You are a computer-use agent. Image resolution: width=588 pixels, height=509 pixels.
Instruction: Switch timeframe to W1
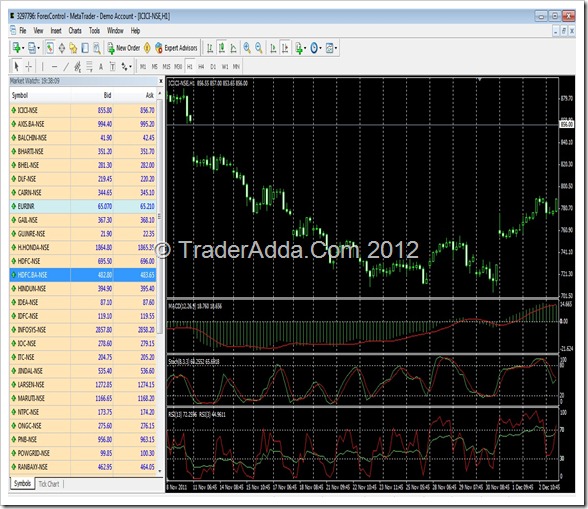225,67
